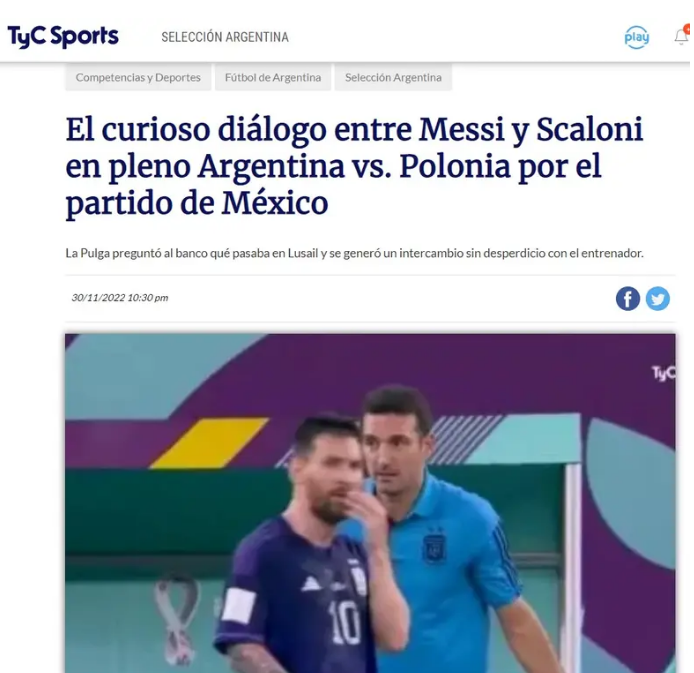Click the World Cup trophy logo in image
Screen dimensions: 694x673
[x=177, y=619]
